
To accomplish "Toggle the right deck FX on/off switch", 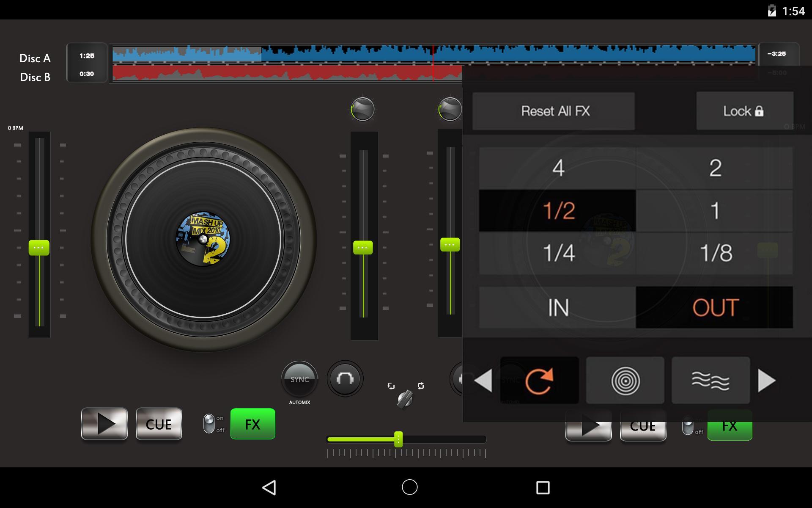I will pyautogui.click(x=688, y=426).
